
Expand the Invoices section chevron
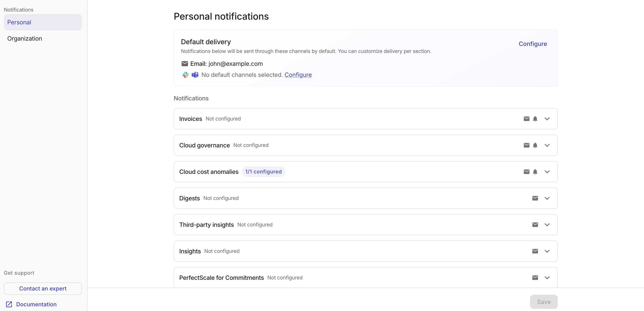(x=547, y=119)
